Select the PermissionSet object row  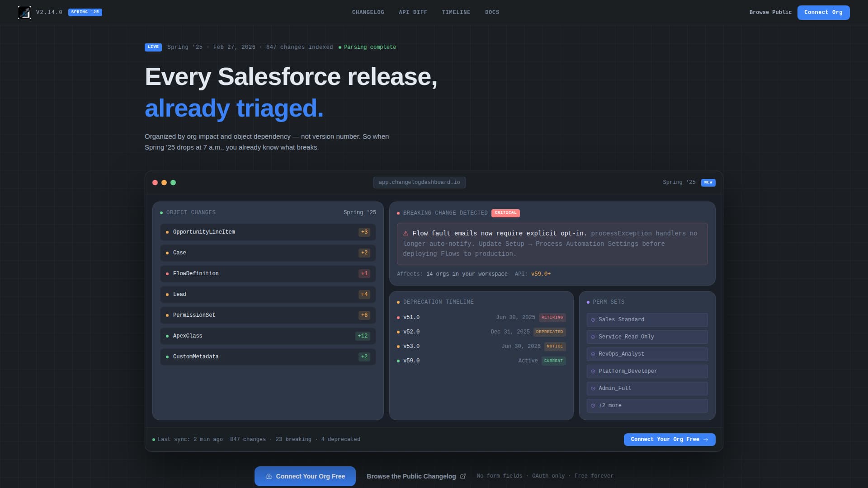pos(268,315)
